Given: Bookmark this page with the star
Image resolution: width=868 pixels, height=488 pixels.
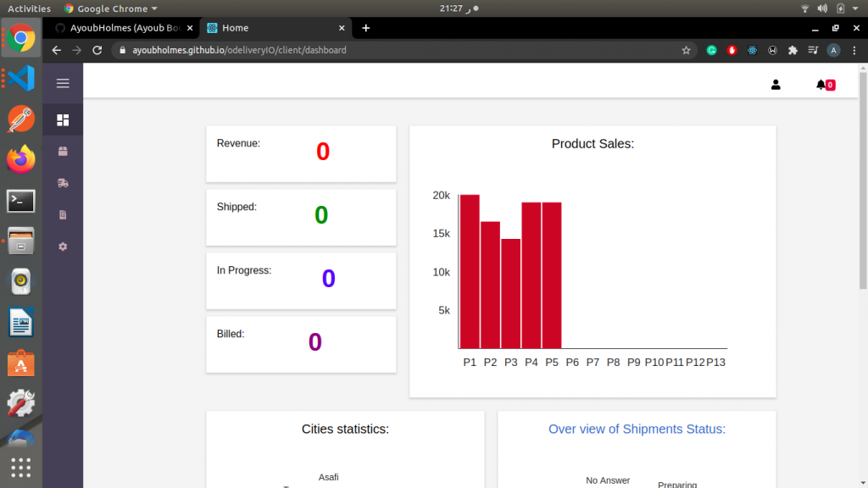Looking at the screenshot, I should [687, 50].
